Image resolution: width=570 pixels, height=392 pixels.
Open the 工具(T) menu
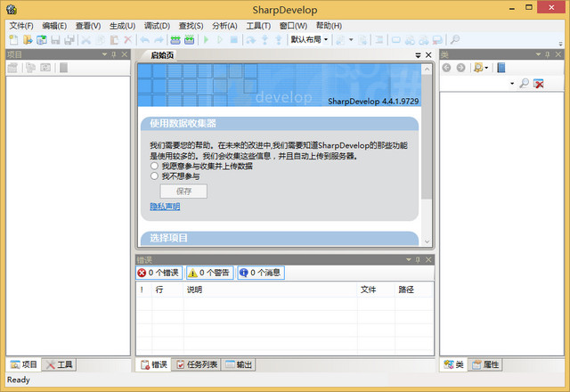coord(258,26)
